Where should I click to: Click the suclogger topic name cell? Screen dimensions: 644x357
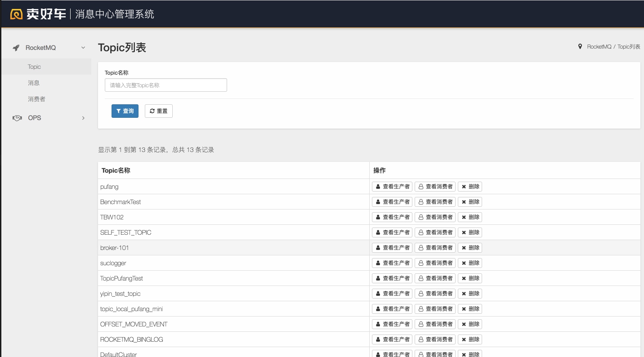234,263
